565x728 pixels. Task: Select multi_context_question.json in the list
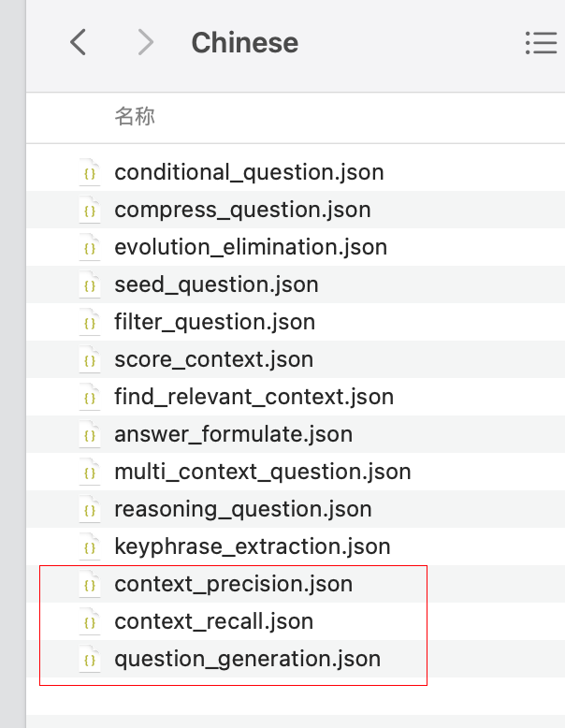click(263, 472)
